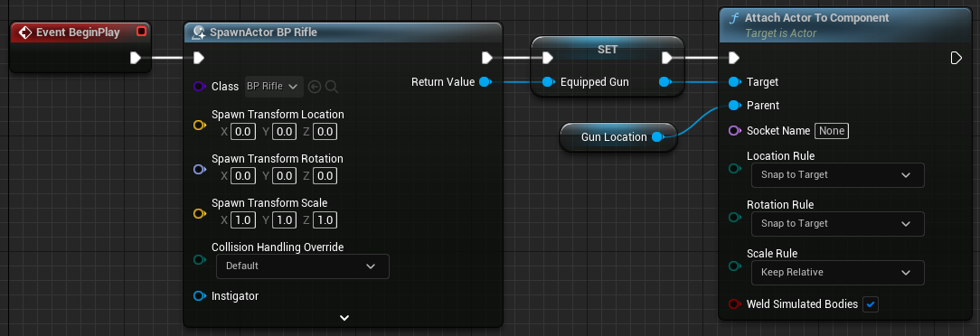Screen dimensions: 980x336
Task: Click the Weld Simulated Bodies boolean pin
Action: [735, 304]
